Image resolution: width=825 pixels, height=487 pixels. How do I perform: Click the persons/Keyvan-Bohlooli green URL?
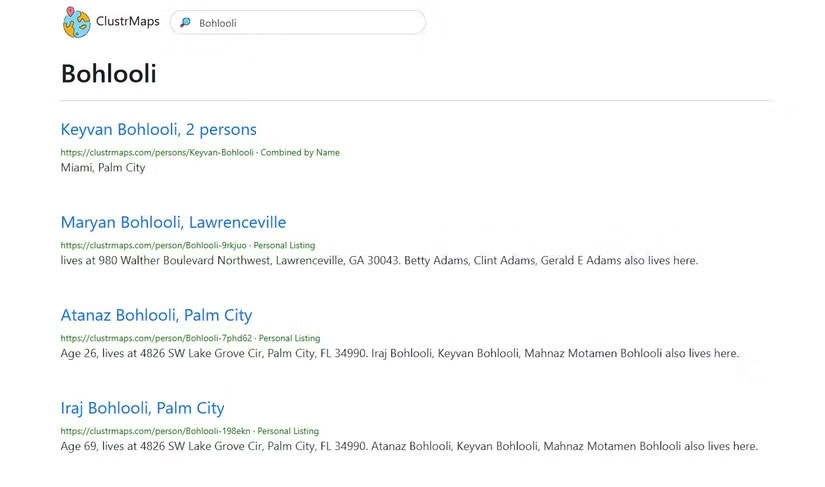157,152
